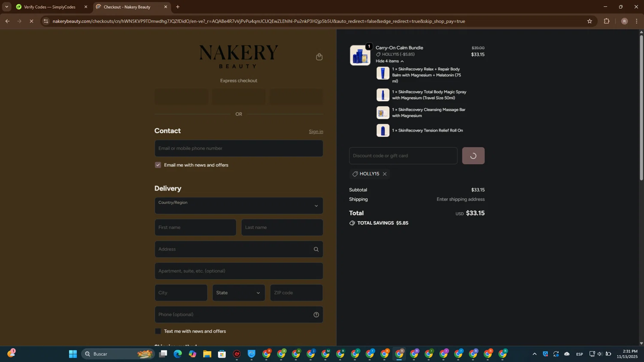Bookmark this page with the star icon
This screenshot has height=362, width=644.
coord(589,21)
